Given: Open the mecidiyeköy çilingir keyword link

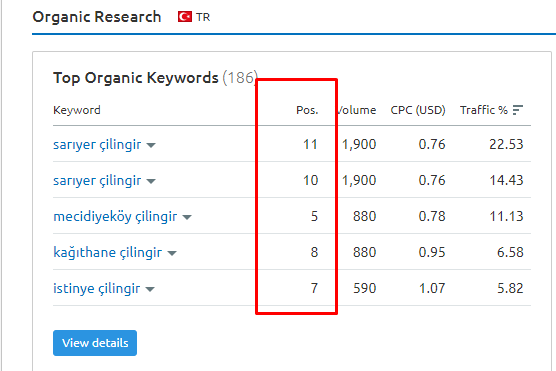Looking at the screenshot, I should pos(115,216).
